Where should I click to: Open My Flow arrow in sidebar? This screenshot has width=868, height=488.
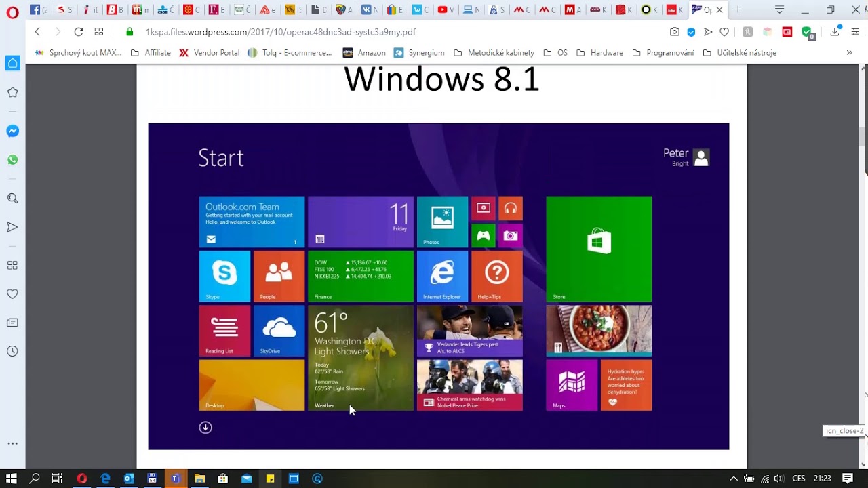tap(12, 227)
